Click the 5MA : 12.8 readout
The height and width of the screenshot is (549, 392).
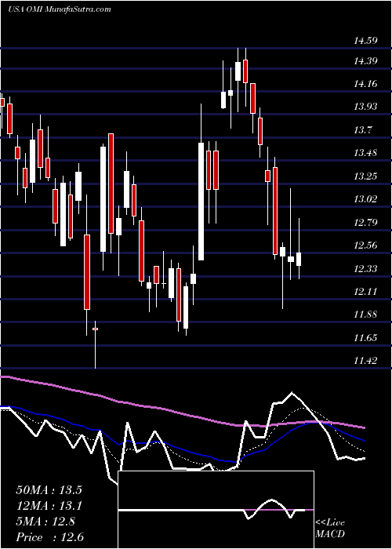tap(45, 522)
